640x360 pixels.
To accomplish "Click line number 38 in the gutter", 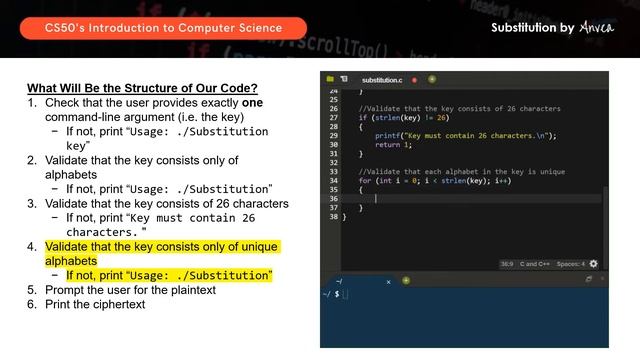I will pos(334,216).
